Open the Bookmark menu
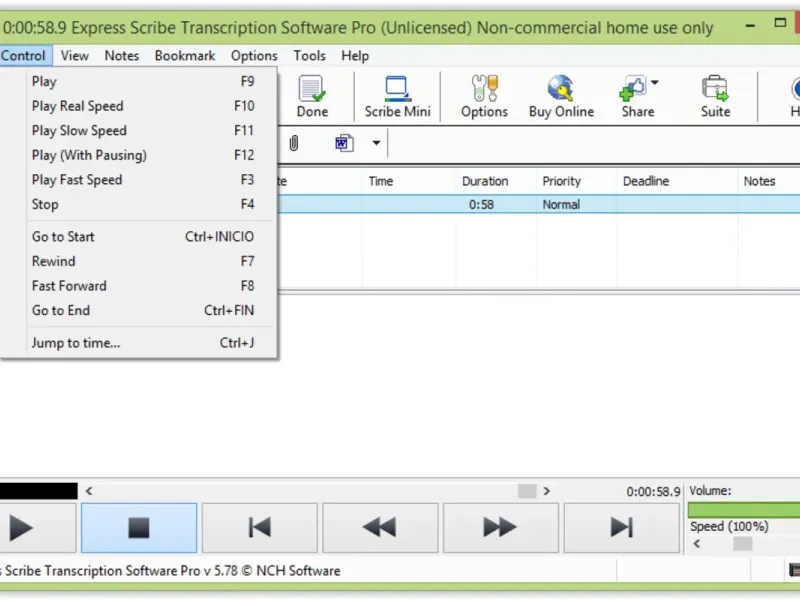 click(x=185, y=56)
